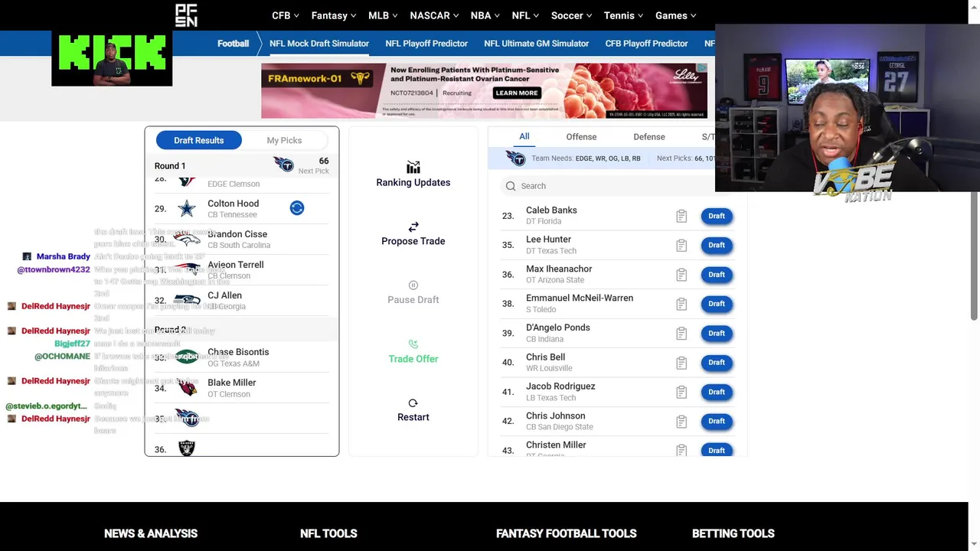Click Raiders logo at pick 36

187,448
